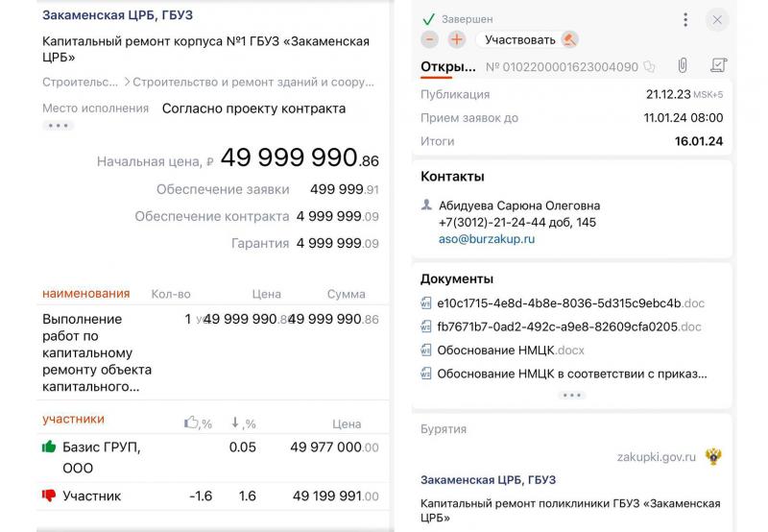Close the tender details panel
This screenshot has height=532, width=768.
tap(717, 19)
